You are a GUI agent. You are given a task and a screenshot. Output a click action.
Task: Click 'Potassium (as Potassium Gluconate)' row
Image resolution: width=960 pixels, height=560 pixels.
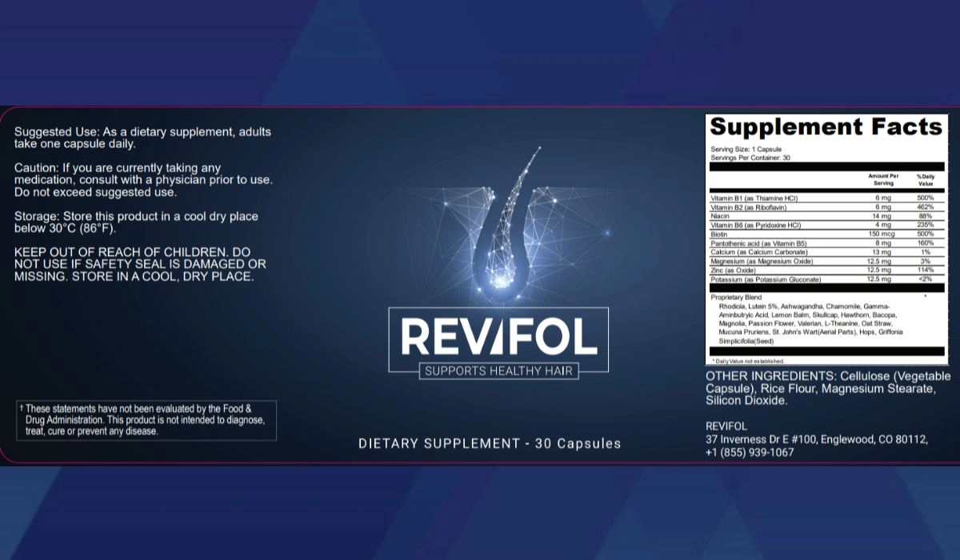[826, 279]
